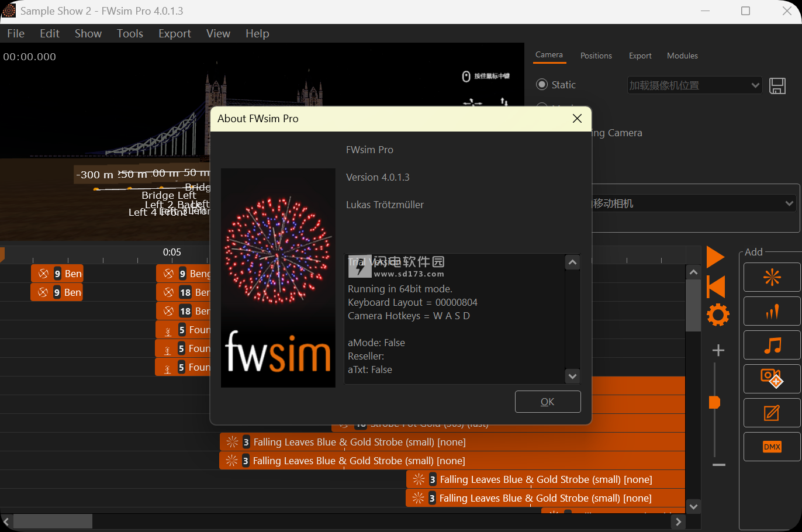Viewport: 802px width, 532px height.
Task: Open the Export menu in menu bar
Action: 175,33
